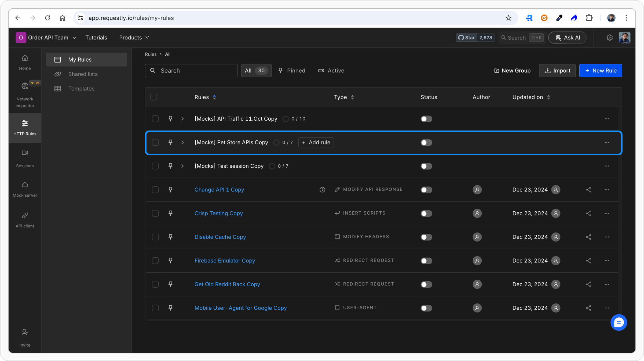Tick the select-all checkbox in table header
This screenshot has width=644, height=361.
pos(154,97)
